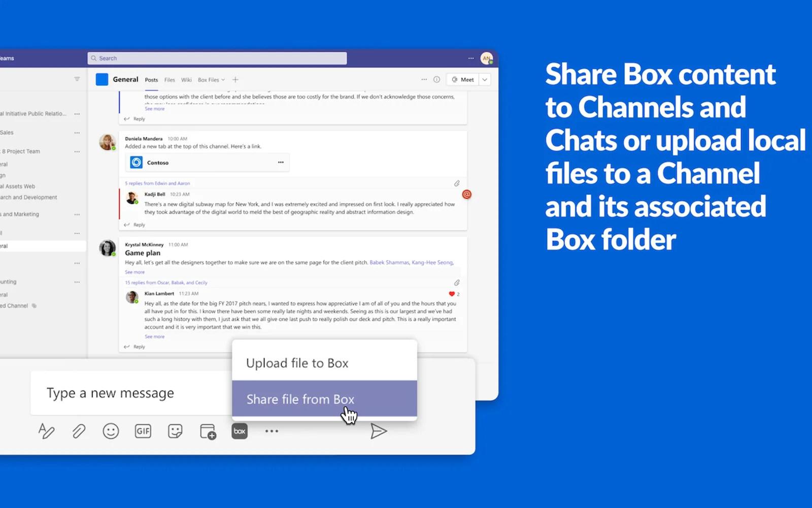Send the message with arrow icon

pyautogui.click(x=379, y=431)
